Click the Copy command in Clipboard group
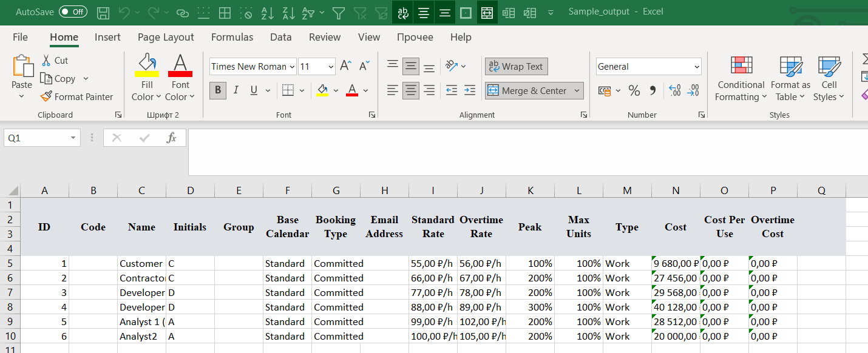Screen dimensions: 868x353 [63, 78]
